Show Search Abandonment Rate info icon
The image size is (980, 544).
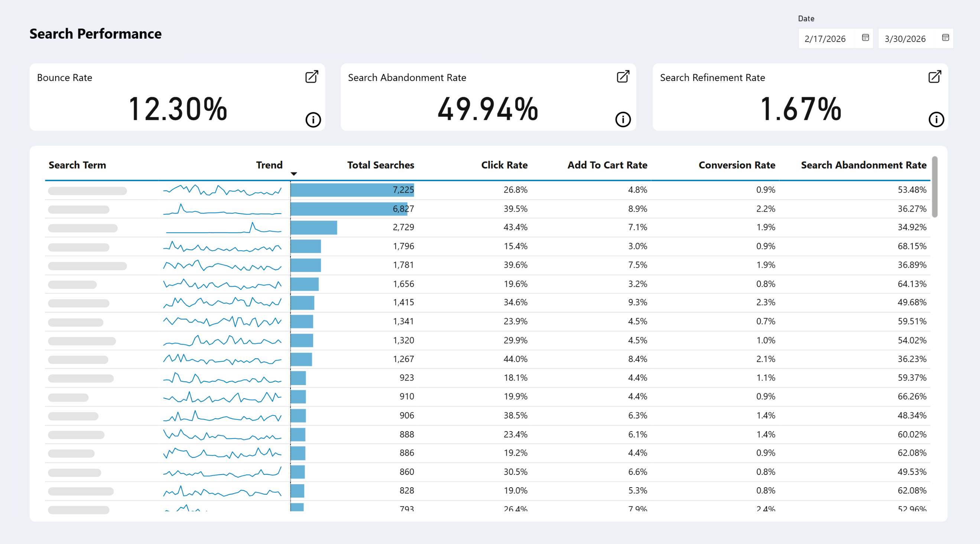click(623, 120)
